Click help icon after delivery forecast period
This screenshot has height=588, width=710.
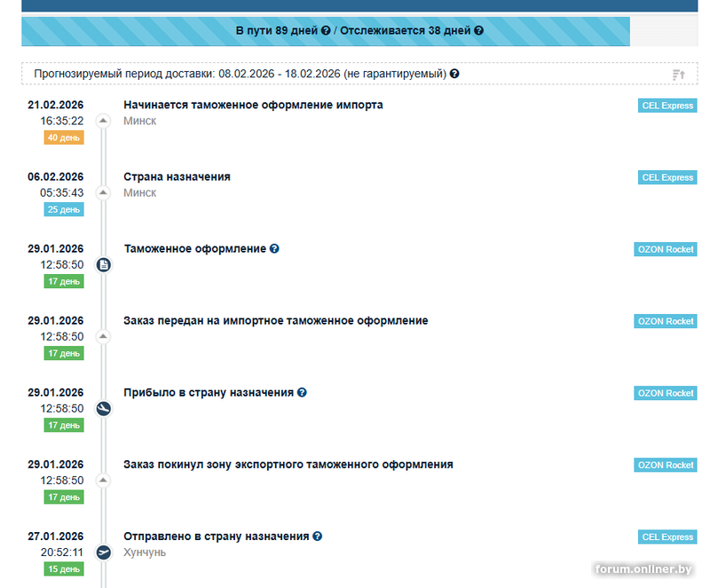(454, 74)
